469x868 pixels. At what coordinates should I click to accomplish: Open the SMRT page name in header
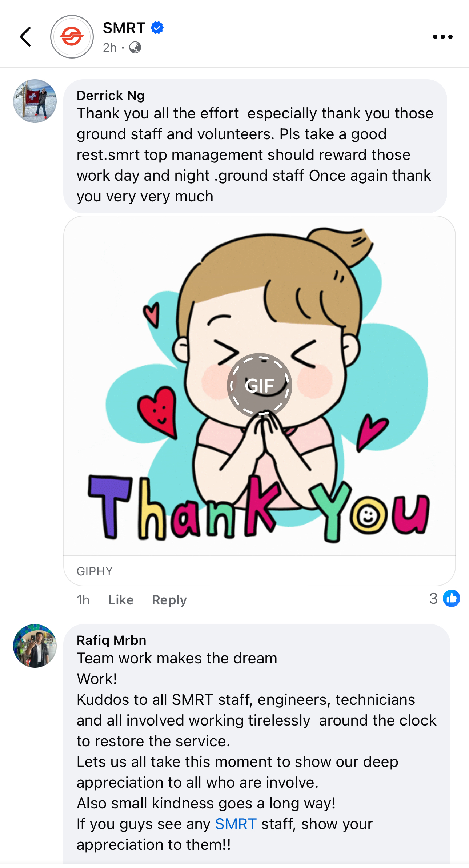coord(124,28)
